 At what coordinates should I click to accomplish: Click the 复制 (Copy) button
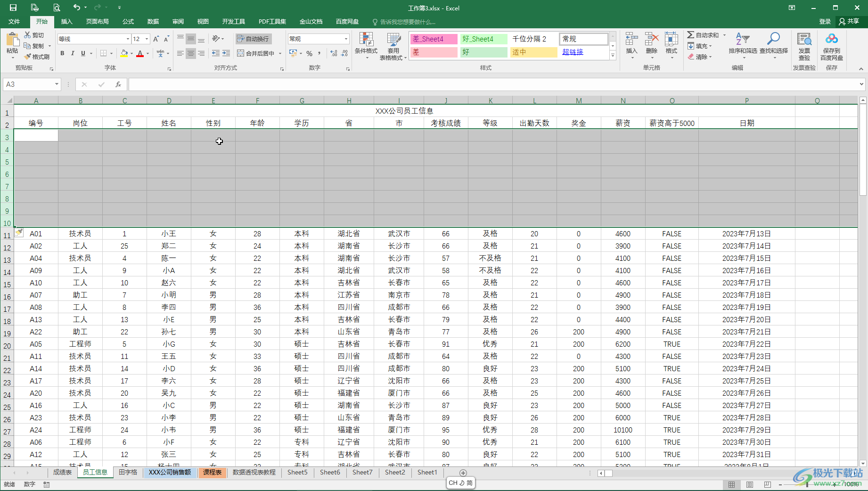click(x=34, y=46)
